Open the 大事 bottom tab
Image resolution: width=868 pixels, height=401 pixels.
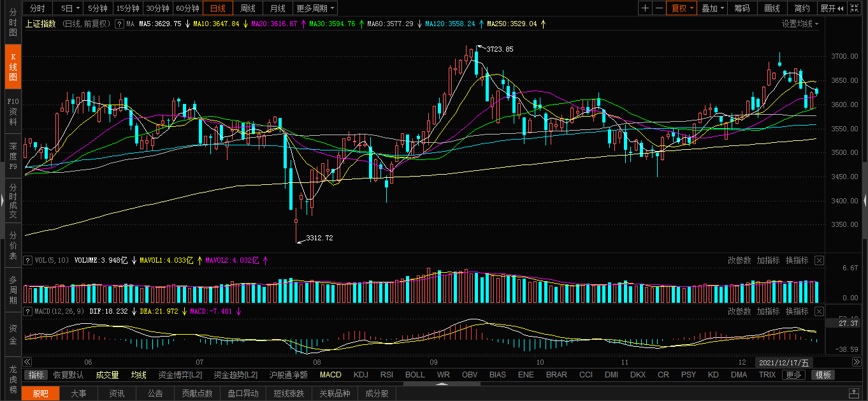click(78, 393)
